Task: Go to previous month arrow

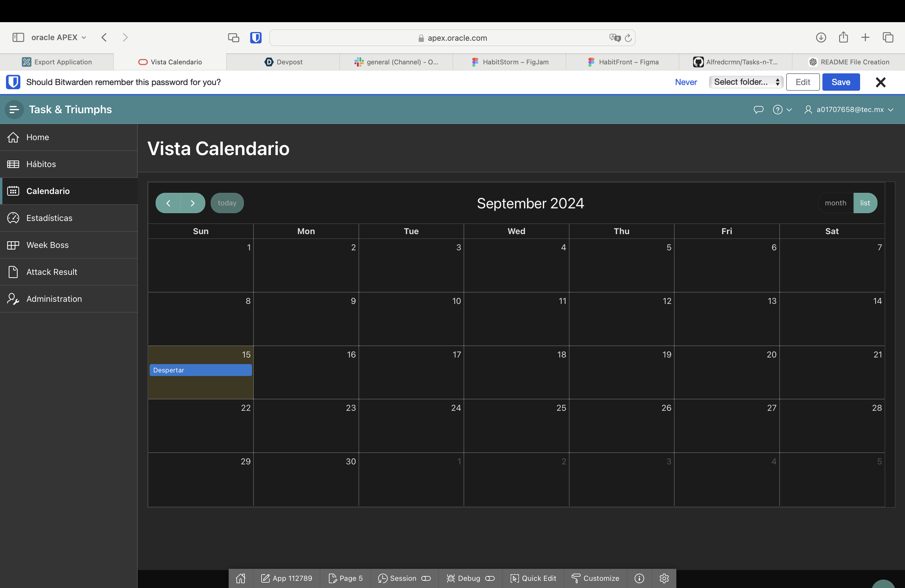Action: (168, 203)
